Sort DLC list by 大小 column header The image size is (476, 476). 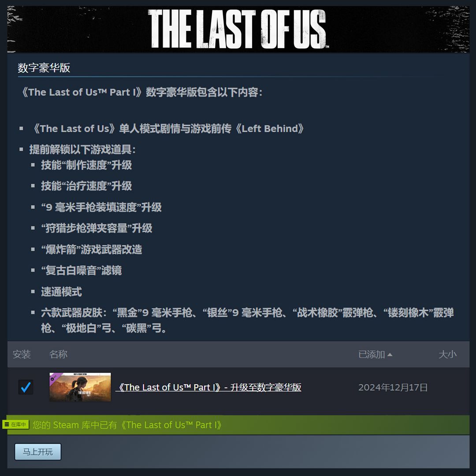(x=447, y=354)
